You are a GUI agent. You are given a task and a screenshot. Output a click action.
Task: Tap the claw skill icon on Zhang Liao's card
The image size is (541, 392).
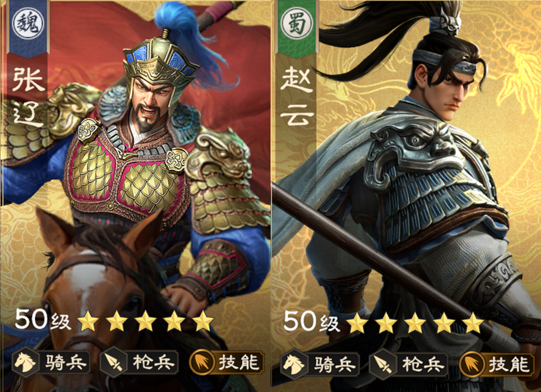pyautogui.click(x=202, y=362)
